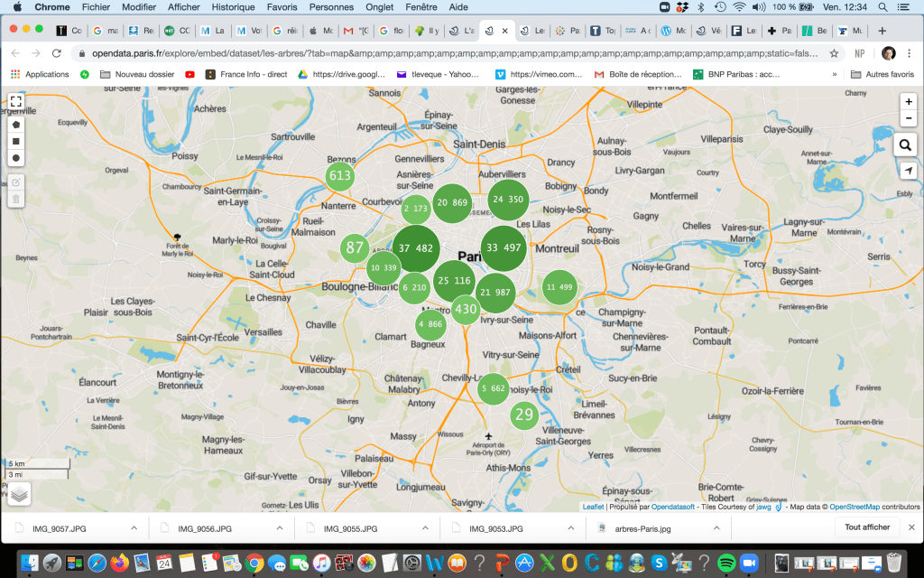Screen dimensions: 924x578
Task: Open the map search magnifier
Action: (906, 144)
